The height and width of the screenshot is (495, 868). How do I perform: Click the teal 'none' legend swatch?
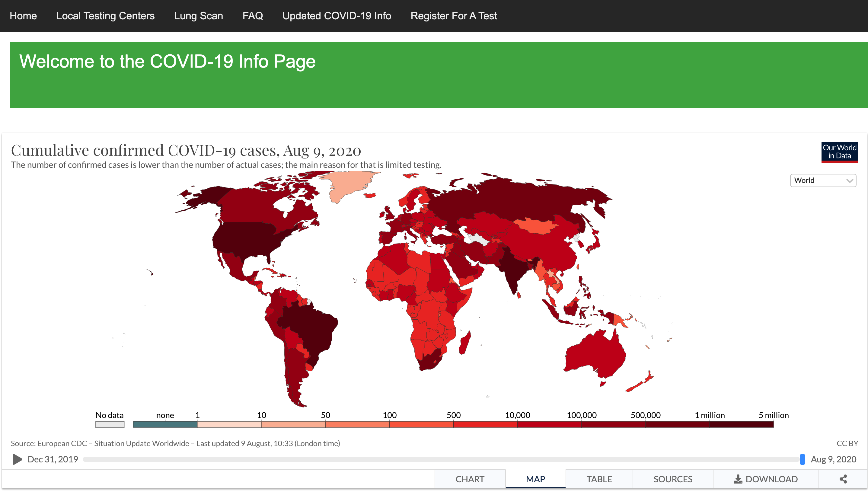pos(165,424)
